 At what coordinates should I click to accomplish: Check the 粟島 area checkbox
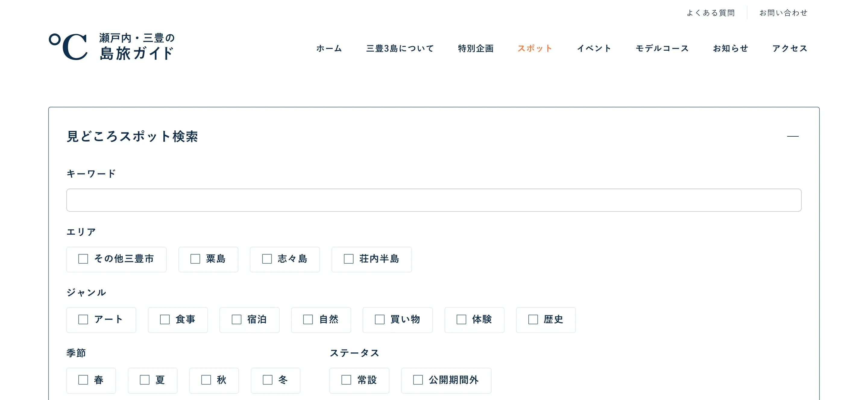point(195,259)
